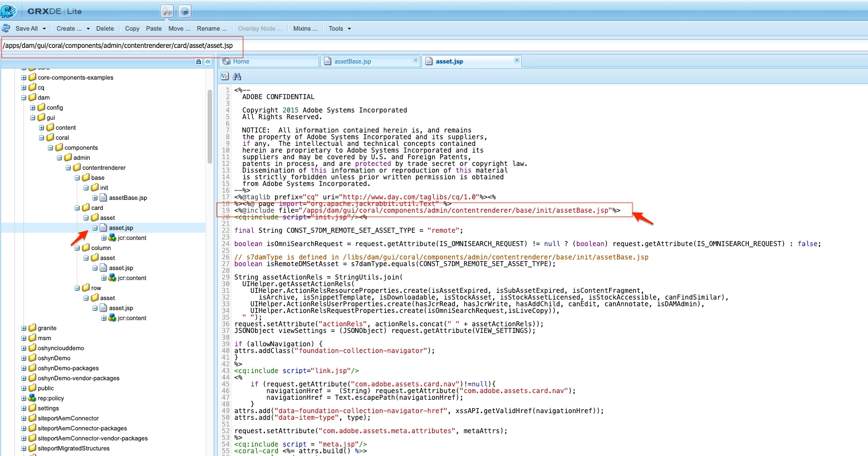The image size is (868, 456).
Task: Click the gui folder icon
Action: pos(41,117)
